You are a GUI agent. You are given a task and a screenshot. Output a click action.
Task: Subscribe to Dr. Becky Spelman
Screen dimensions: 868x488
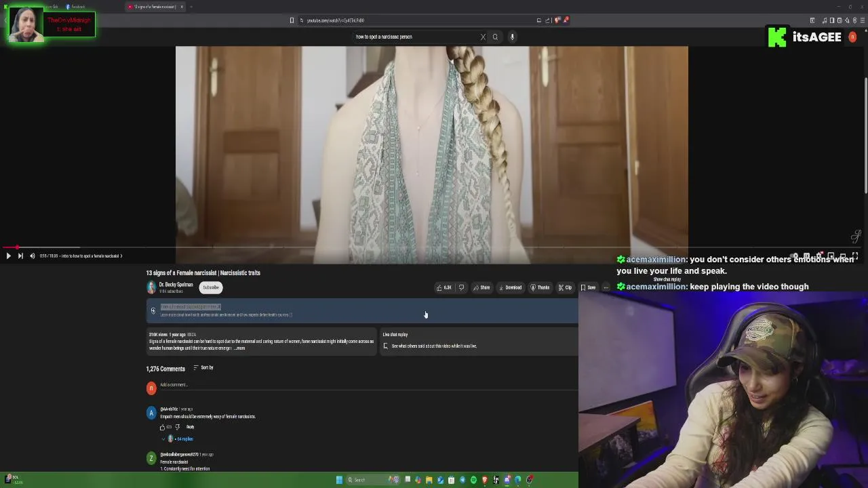(211, 287)
